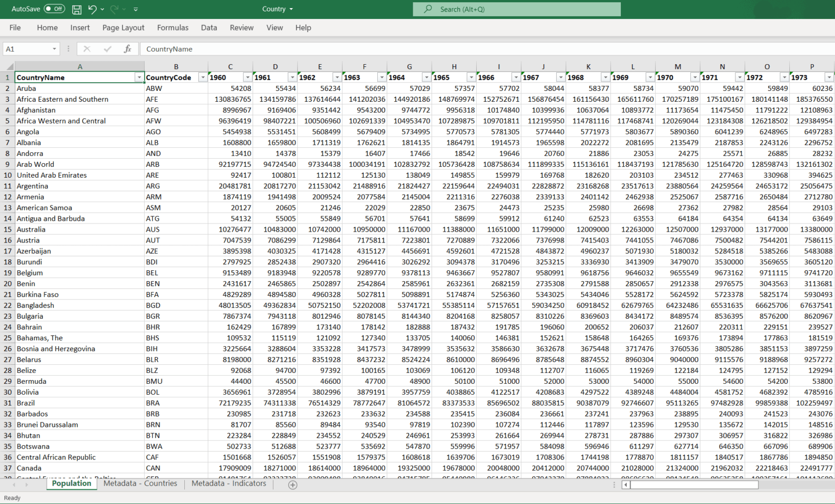Click the Select All corner button
Screen dimensions: 835x504
click(7, 66)
